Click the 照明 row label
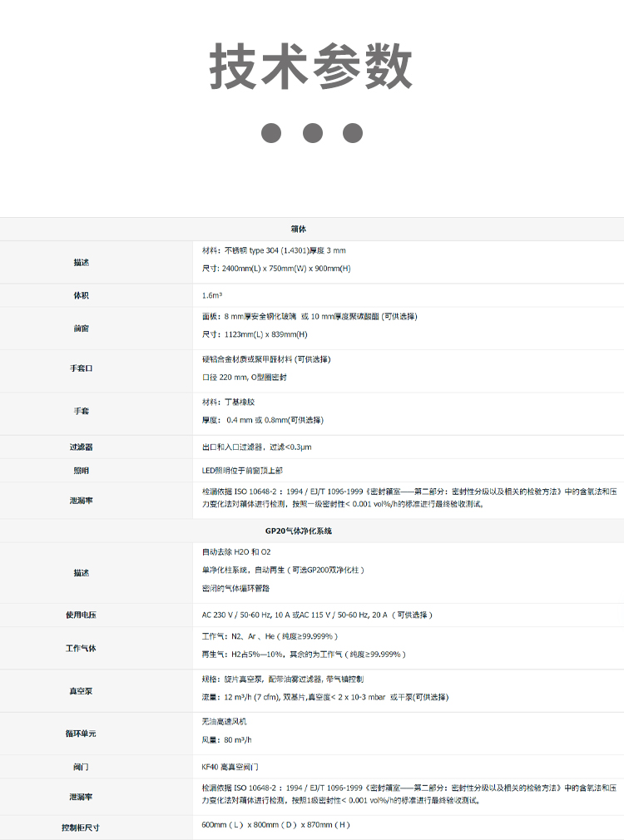The image size is (624, 840). 81,471
